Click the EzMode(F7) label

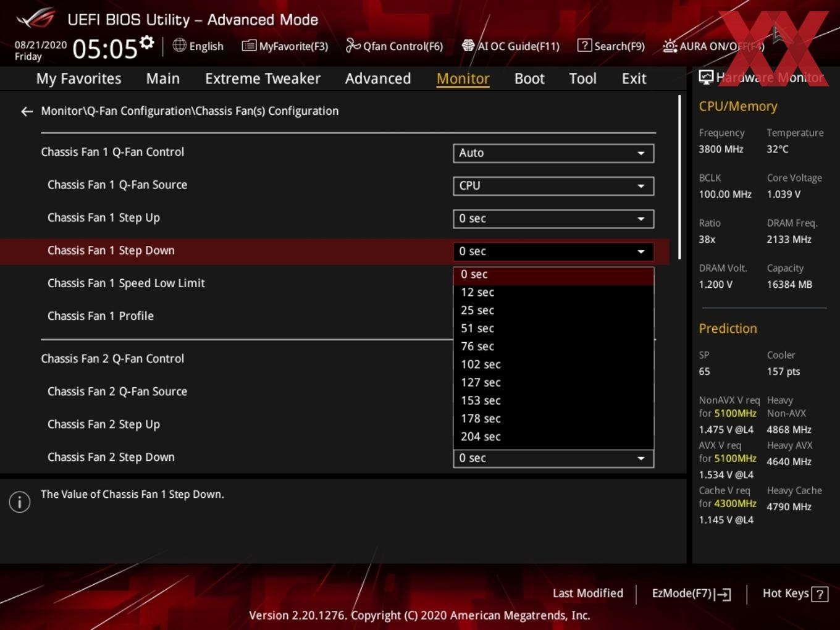682,594
